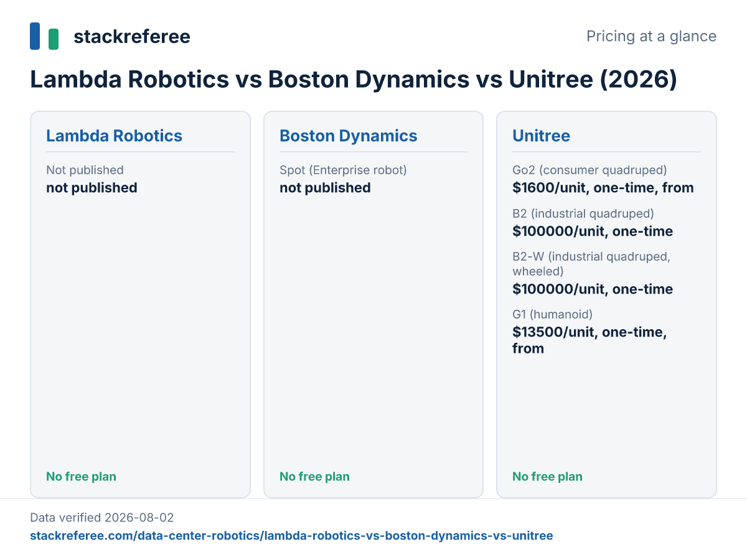The width and height of the screenshot is (747, 560).
Task: Select the Unitree card heading
Action: click(541, 136)
